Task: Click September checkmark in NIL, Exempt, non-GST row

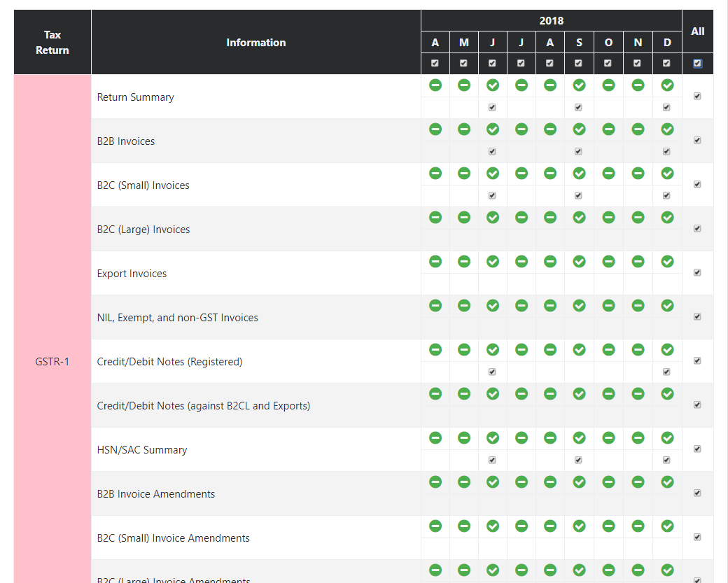Action: point(579,306)
